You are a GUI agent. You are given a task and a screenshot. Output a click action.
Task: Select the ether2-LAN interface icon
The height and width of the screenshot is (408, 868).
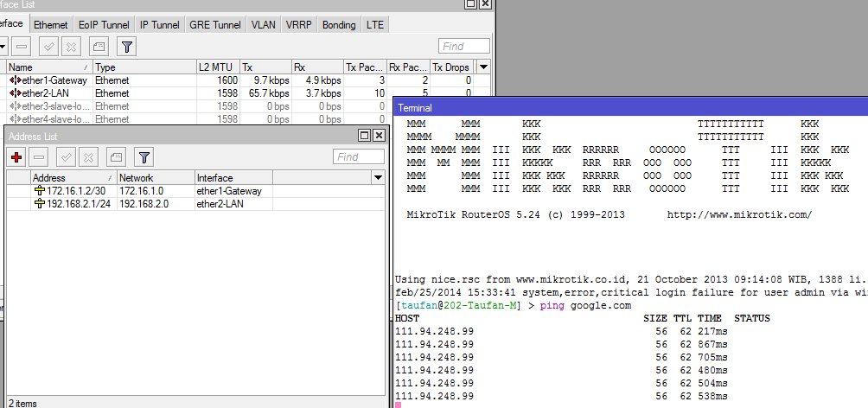[16, 93]
